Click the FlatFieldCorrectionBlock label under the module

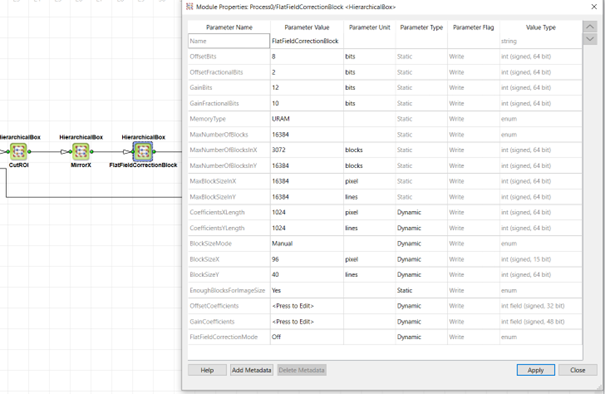click(143, 165)
